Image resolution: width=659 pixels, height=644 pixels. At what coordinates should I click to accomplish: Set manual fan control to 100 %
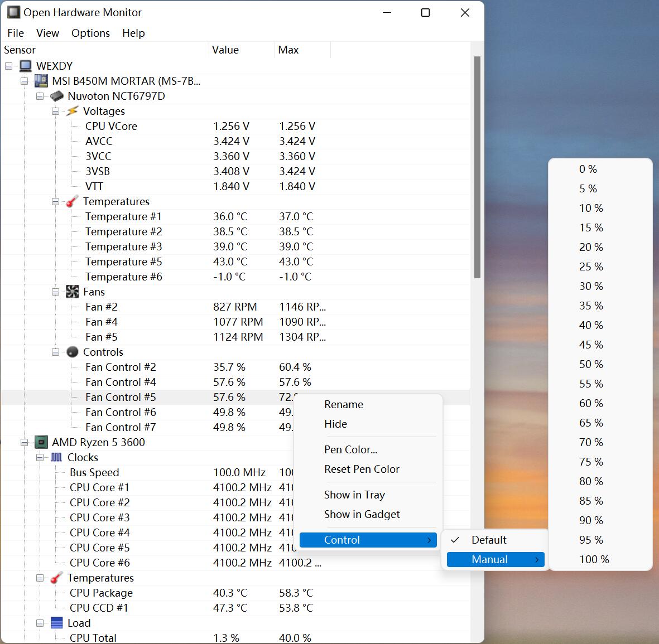(x=594, y=559)
